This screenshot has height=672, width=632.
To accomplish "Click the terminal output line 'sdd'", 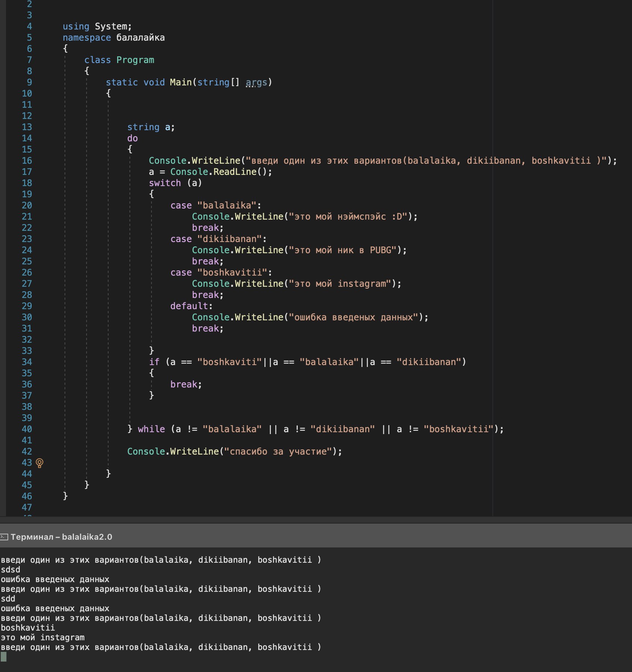I will click(8, 599).
